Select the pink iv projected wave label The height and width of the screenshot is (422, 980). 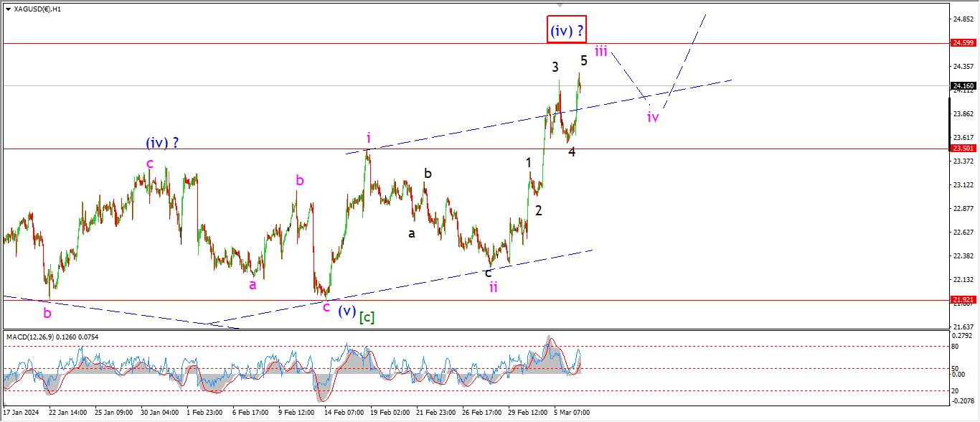[x=652, y=117]
